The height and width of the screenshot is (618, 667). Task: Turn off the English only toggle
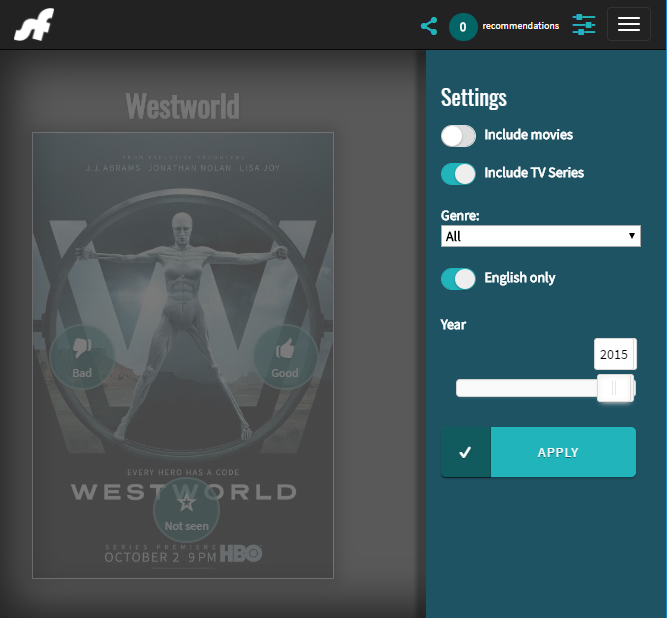[x=458, y=279]
